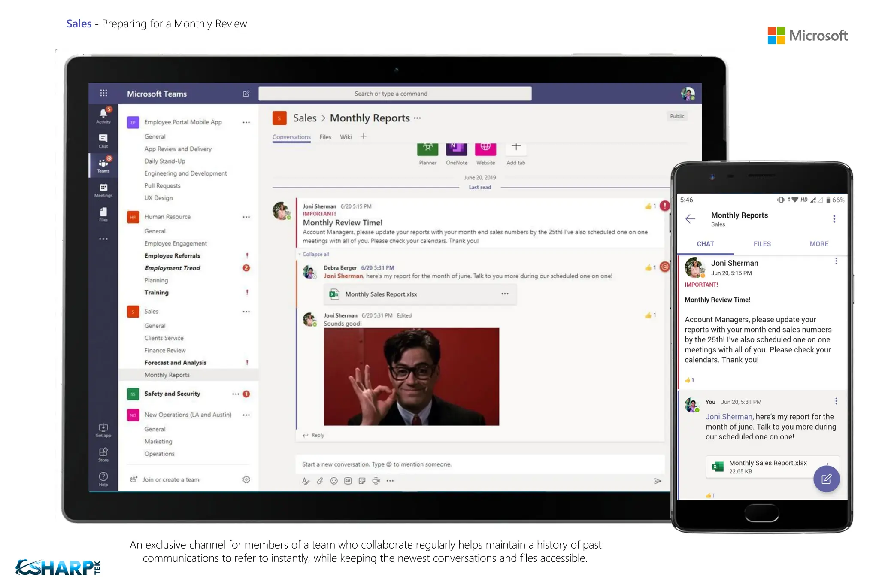Collapse all replies in thread
This screenshot has height=588, width=879.
(x=315, y=254)
